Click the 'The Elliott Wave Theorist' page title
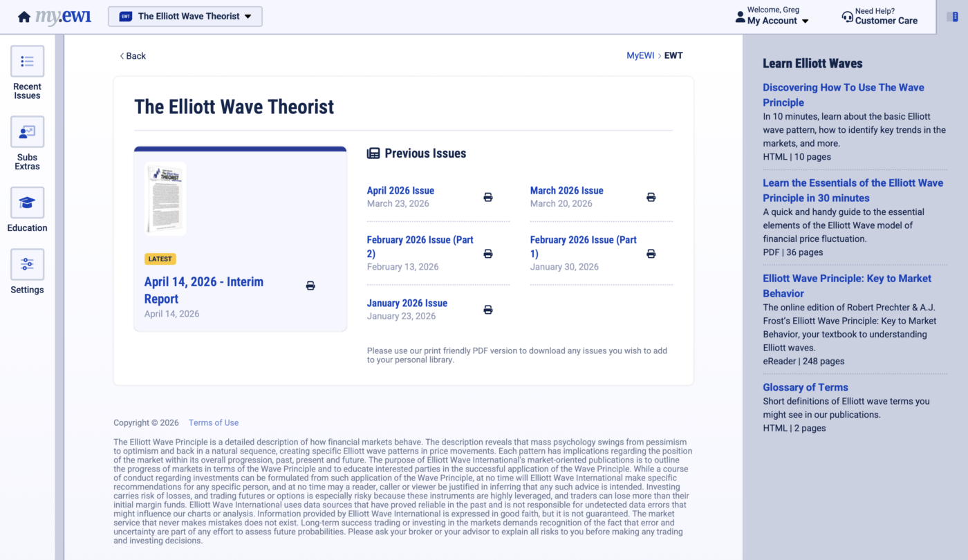The width and height of the screenshot is (968, 560). (234, 106)
